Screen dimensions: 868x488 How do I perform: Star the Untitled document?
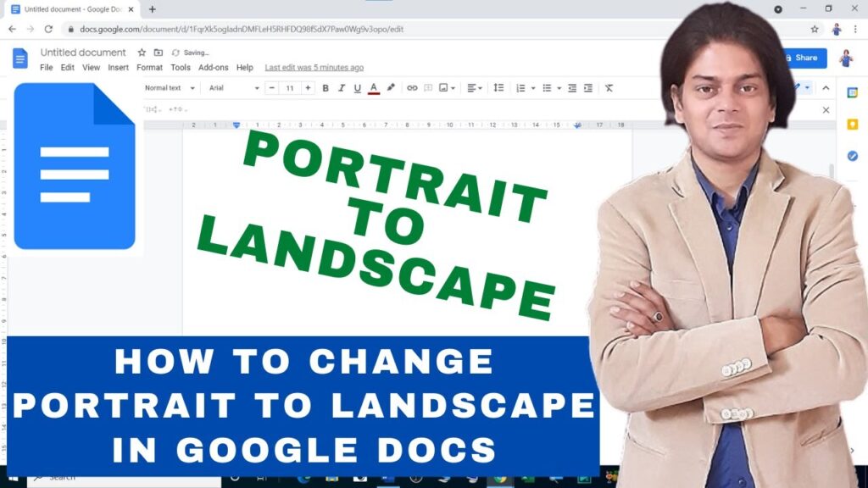click(142, 53)
